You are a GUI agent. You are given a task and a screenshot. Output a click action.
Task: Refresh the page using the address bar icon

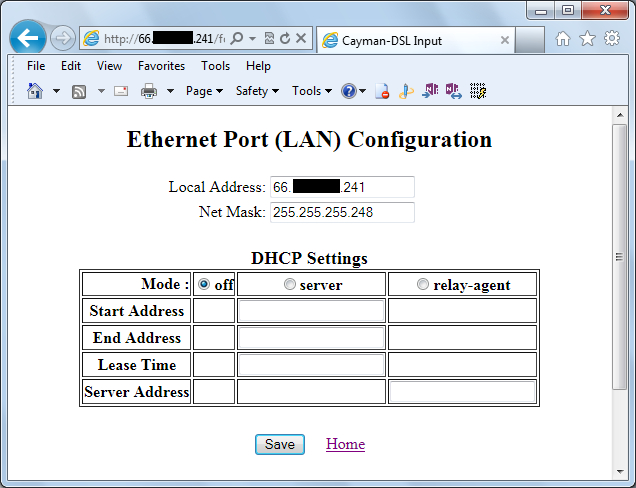(x=286, y=39)
